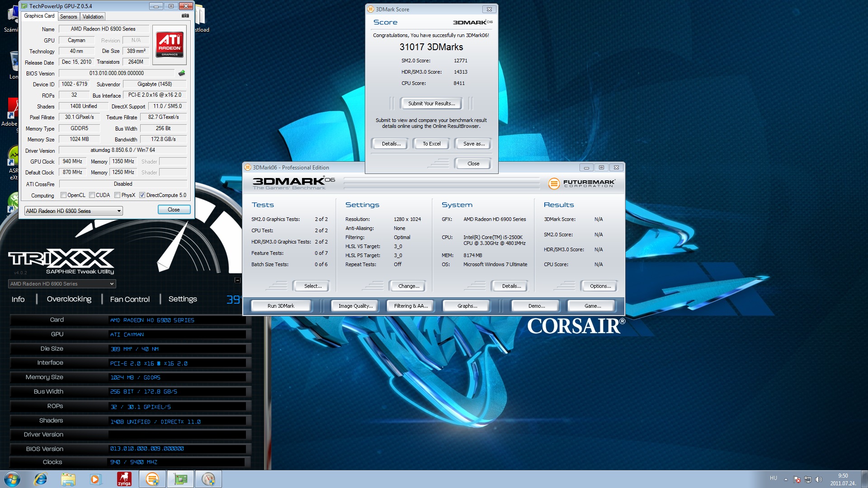The image size is (868, 488).
Task: Click the GPU-Z title bar icon
Action: 24,6
